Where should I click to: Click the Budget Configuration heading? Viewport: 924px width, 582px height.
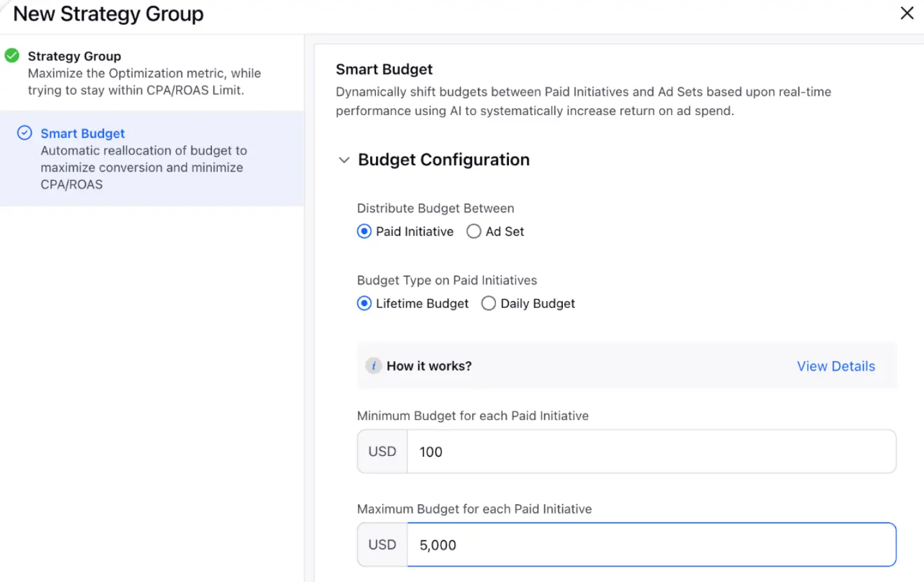point(443,160)
